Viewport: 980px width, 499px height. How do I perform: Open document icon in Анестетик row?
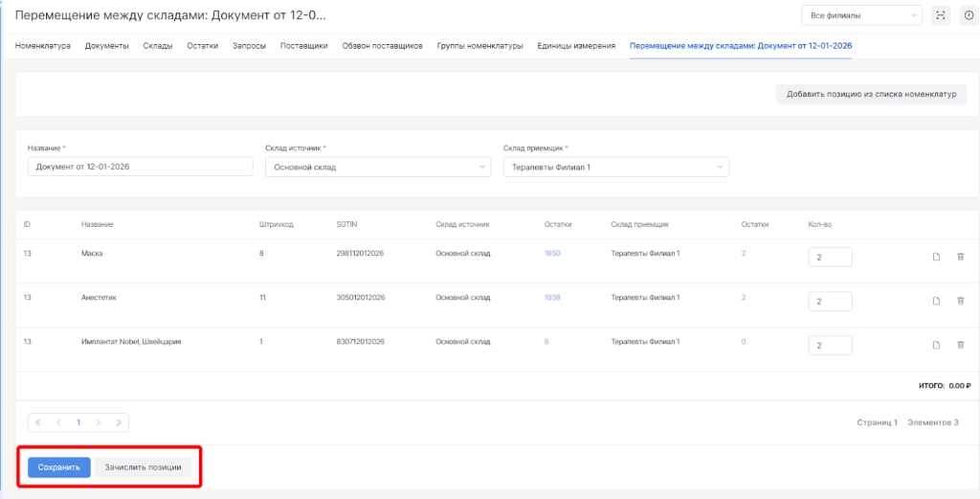[x=937, y=301]
